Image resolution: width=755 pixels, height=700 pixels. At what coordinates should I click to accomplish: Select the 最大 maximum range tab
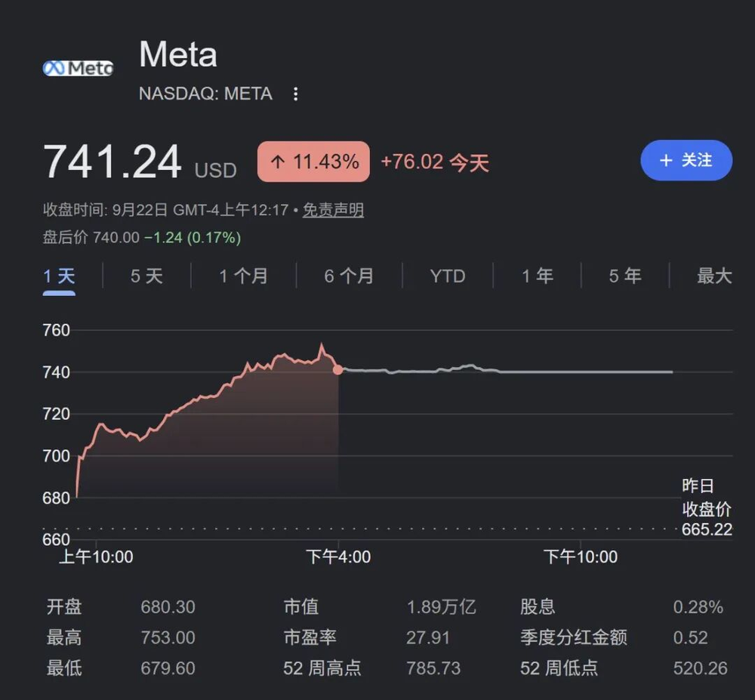coord(714,276)
